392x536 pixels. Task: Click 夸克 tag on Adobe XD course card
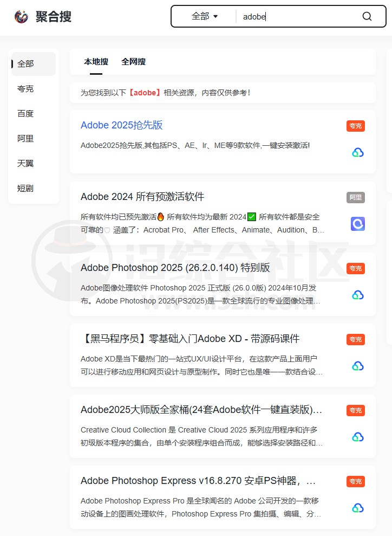coord(356,339)
